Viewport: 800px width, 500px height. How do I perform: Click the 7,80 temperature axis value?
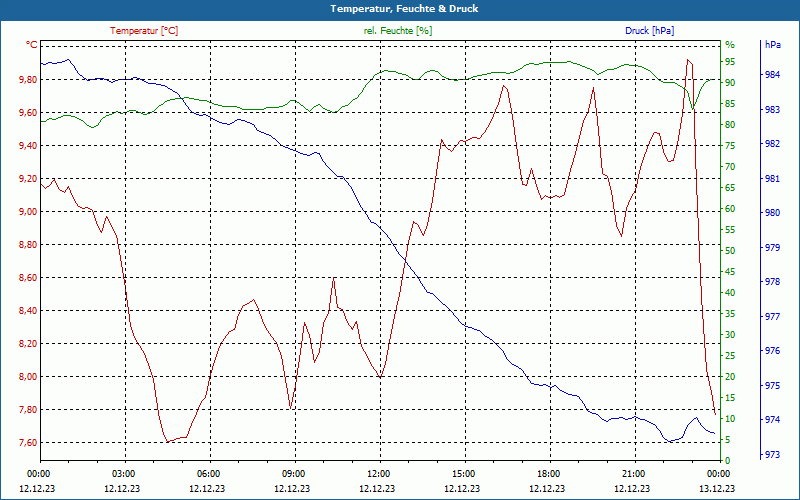click(28, 410)
